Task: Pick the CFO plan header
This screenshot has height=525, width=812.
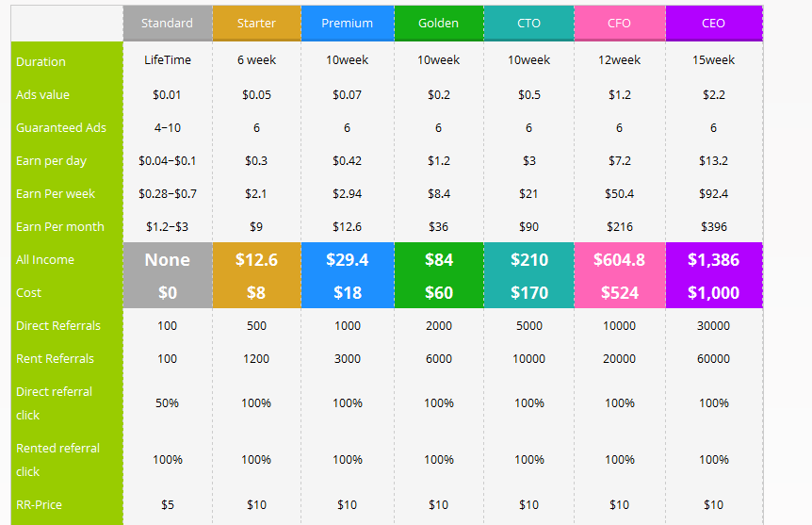Action: pyautogui.click(x=619, y=23)
